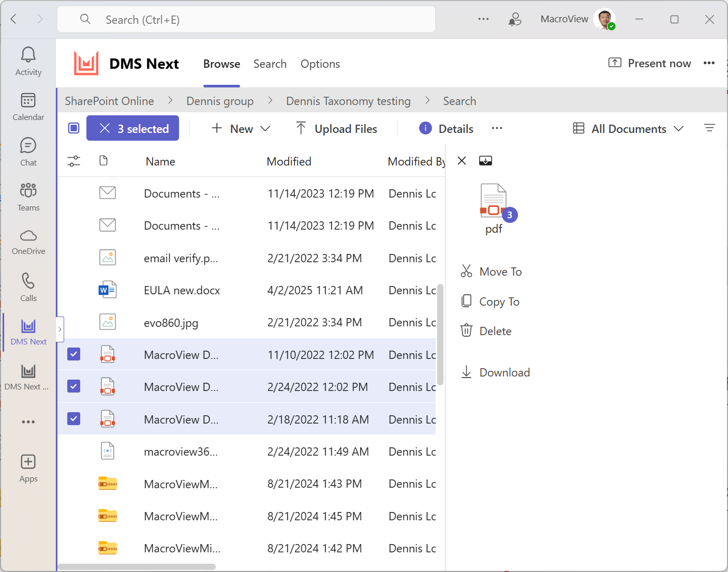Click the Word icon of EULA new.docx
The height and width of the screenshot is (572, 728).
click(x=108, y=290)
